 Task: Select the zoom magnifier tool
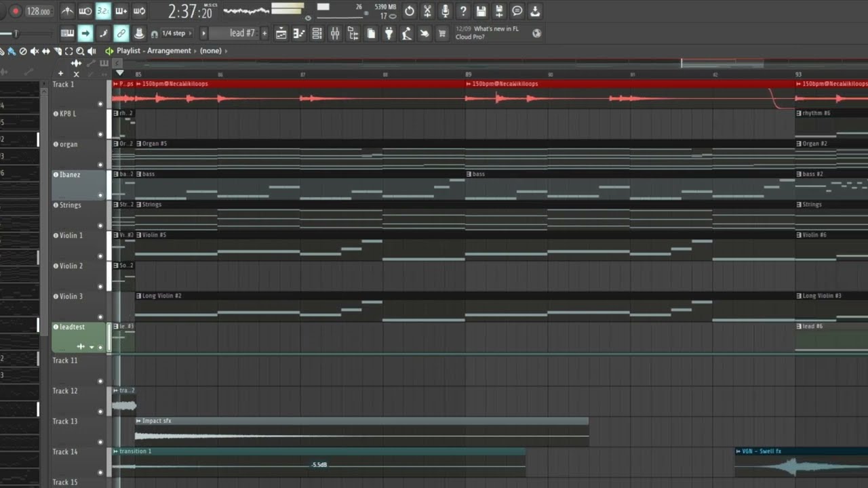[81, 51]
